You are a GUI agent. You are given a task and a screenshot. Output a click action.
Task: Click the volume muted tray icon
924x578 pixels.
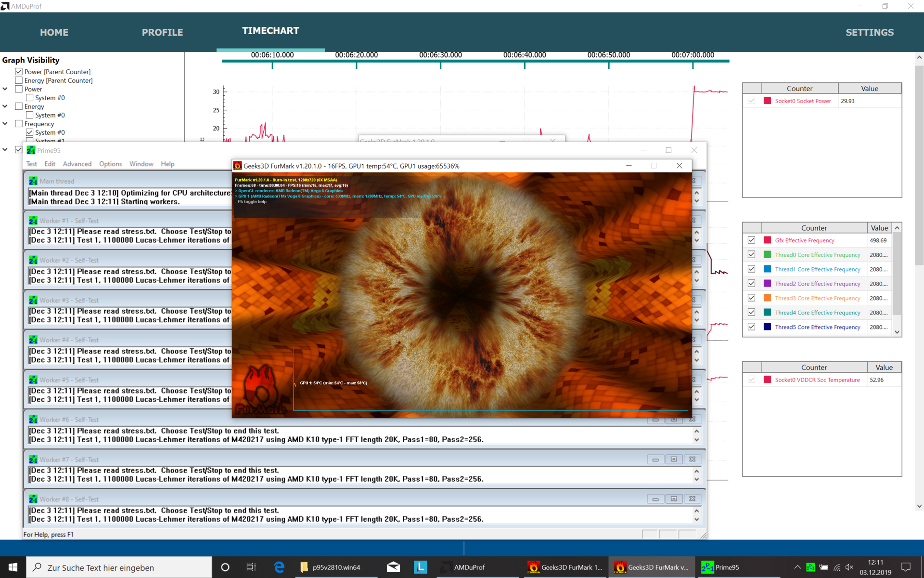[849, 567]
